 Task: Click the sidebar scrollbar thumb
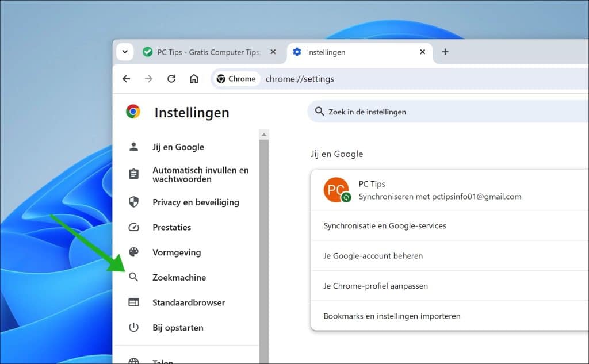[264, 252]
